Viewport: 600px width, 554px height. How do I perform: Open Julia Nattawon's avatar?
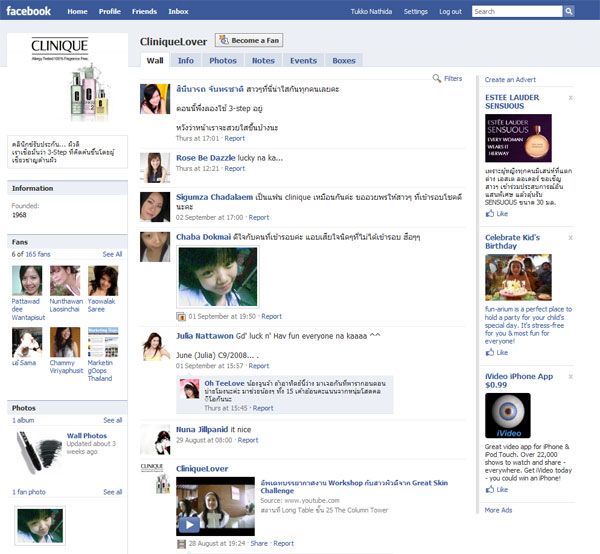coord(155,346)
